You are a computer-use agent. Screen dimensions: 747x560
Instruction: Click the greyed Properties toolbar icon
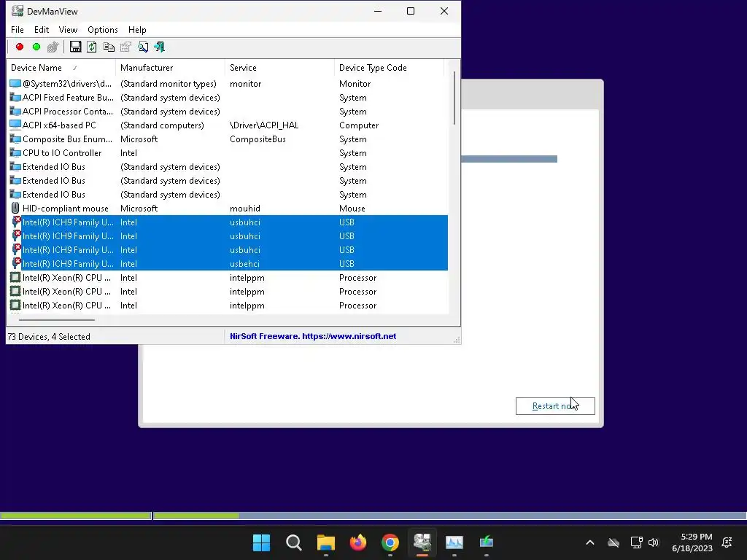pos(125,47)
